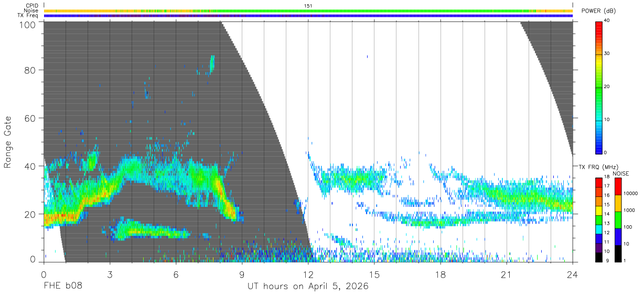
Task: Click the yellow 14 MHz swatch in TX FRQ legend
Action: pos(598,211)
